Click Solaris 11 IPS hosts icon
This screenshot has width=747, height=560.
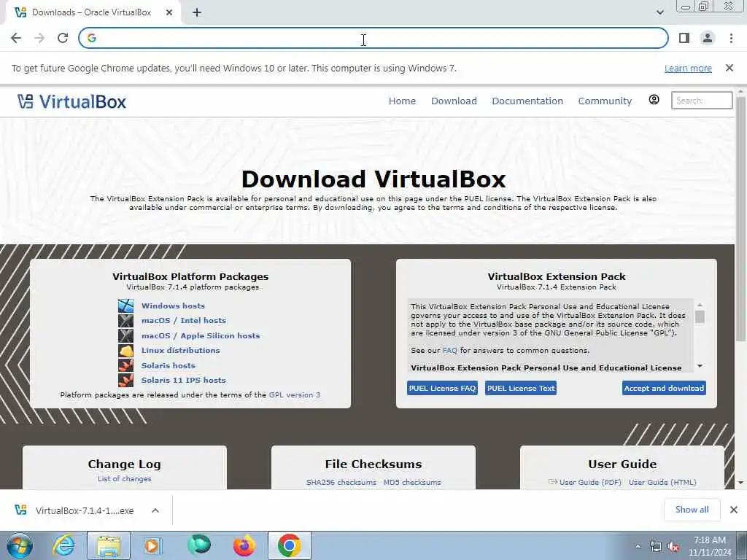[125, 380]
